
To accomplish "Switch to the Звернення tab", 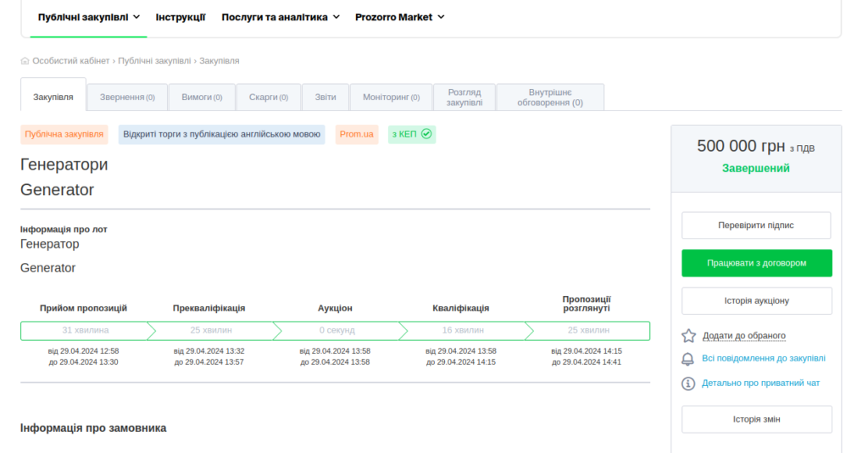I will point(127,98).
